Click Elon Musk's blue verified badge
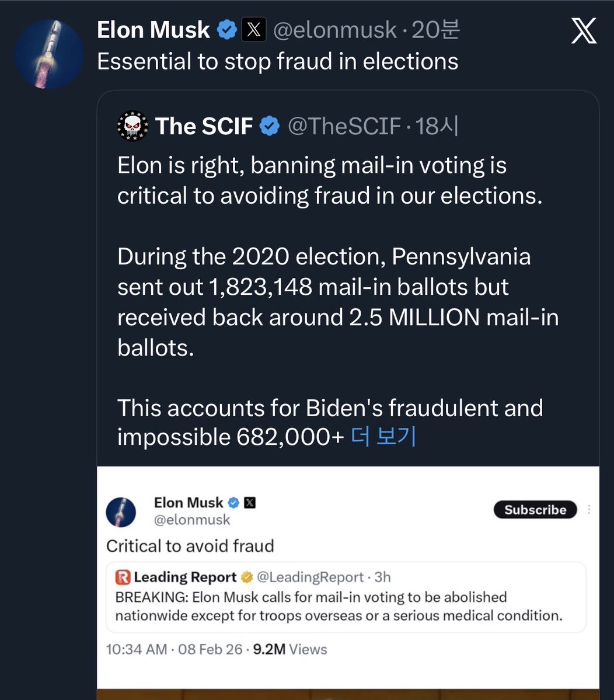This screenshot has height=700, width=614. pyautogui.click(x=226, y=30)
